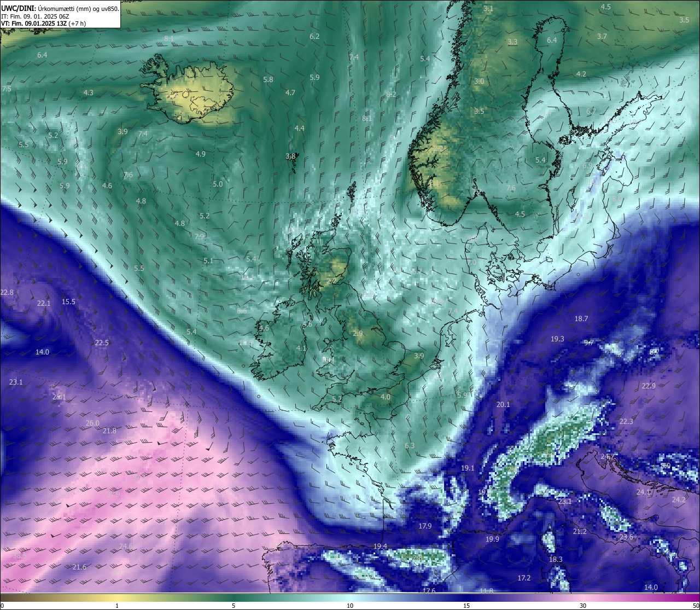Screen dimensions: 700x610
Task: Click the 21.2 value over Italy
Action: pos(580,532)
